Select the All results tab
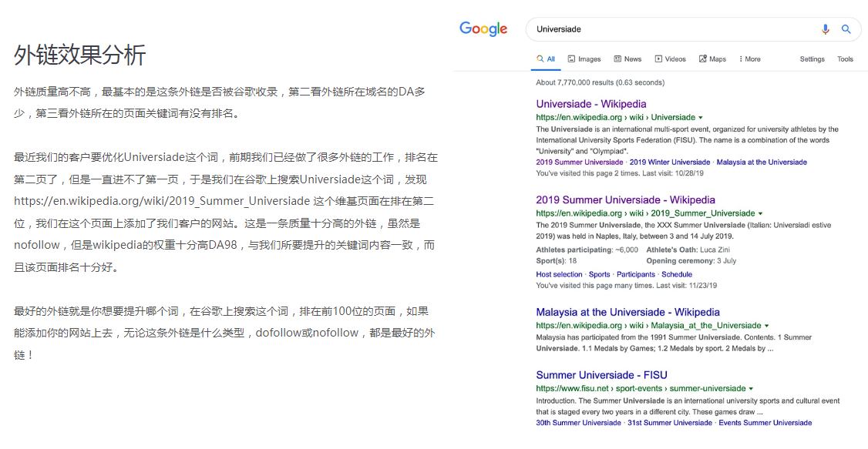This screenshot has height=449, width=868. 546,59
